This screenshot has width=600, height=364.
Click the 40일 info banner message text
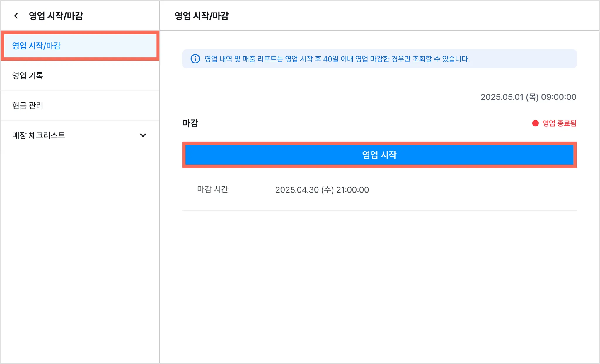pyautogui.click(x=337, y=59)
